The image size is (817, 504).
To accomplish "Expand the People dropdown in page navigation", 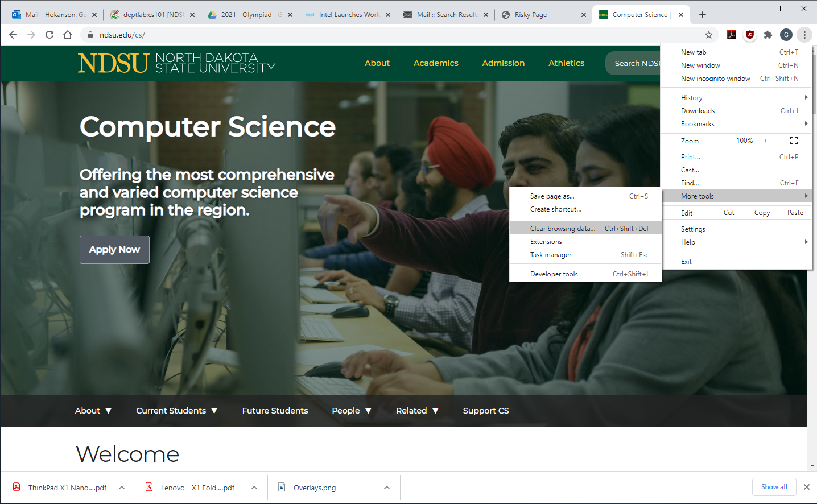I will 351,411.
